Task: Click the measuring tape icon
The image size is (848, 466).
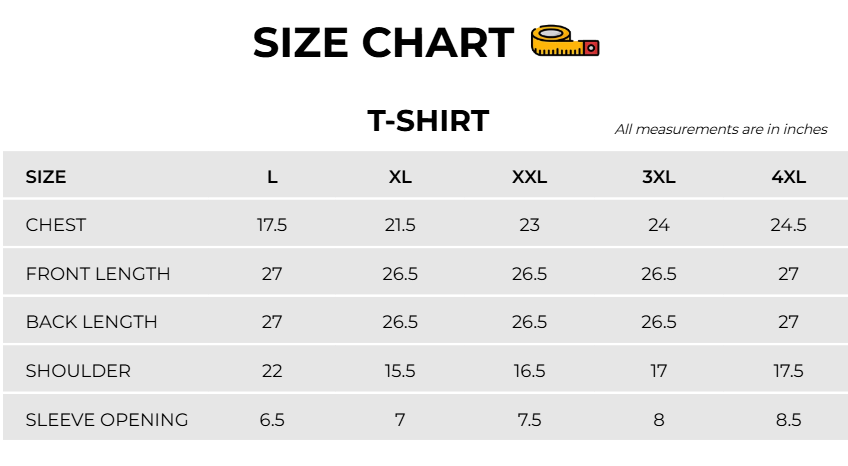Action: pos(565,41)
